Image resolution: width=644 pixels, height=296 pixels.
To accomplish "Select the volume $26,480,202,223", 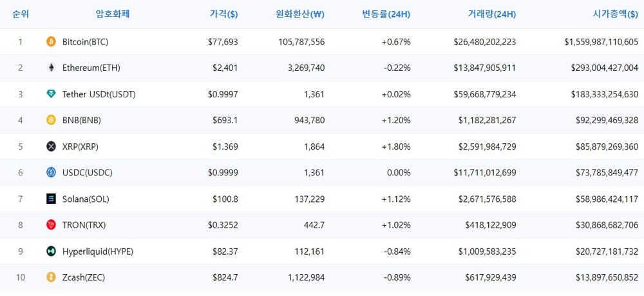I will coord(485,41).
